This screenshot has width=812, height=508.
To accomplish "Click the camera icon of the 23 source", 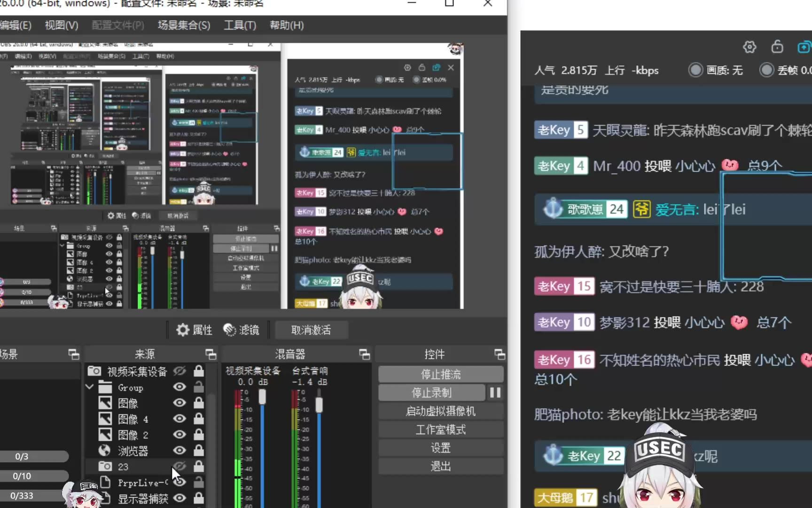I will point(106,466).
